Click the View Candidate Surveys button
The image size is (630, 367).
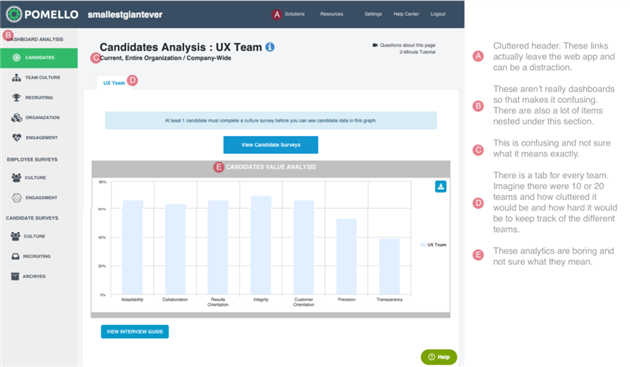tap(271, 145)
